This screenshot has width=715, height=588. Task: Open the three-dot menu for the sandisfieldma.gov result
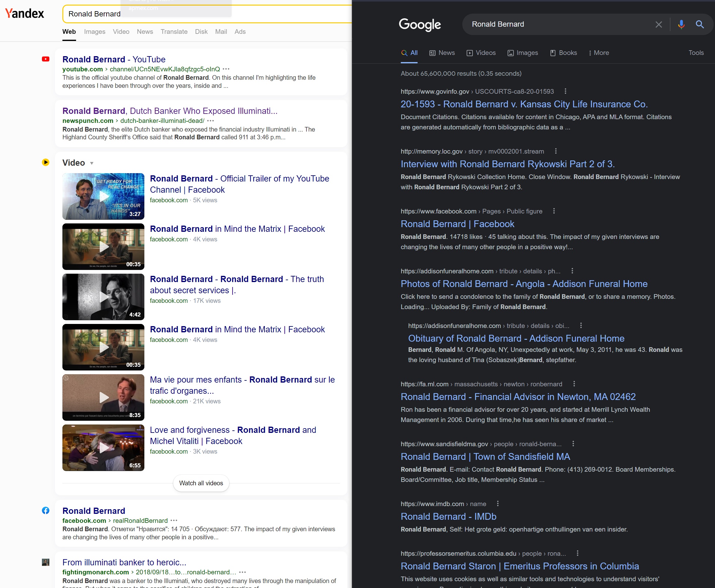pos(573,444)
